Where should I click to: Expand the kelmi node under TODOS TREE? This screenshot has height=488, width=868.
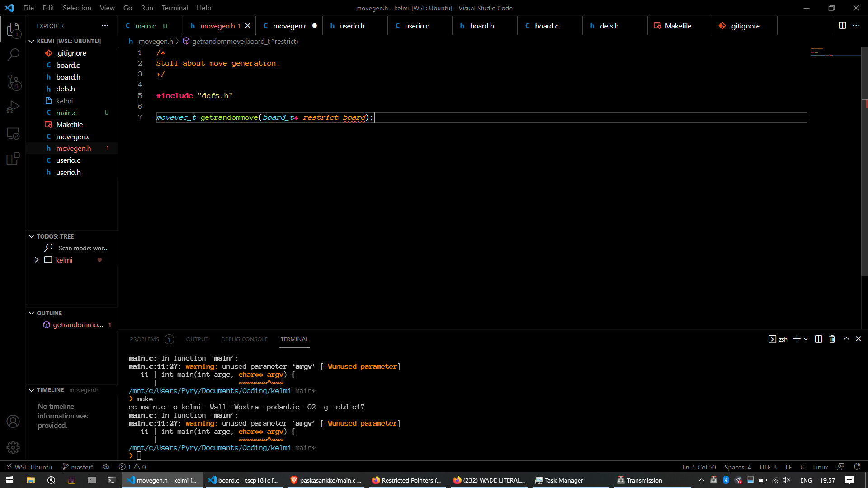(x=37, y=260)
